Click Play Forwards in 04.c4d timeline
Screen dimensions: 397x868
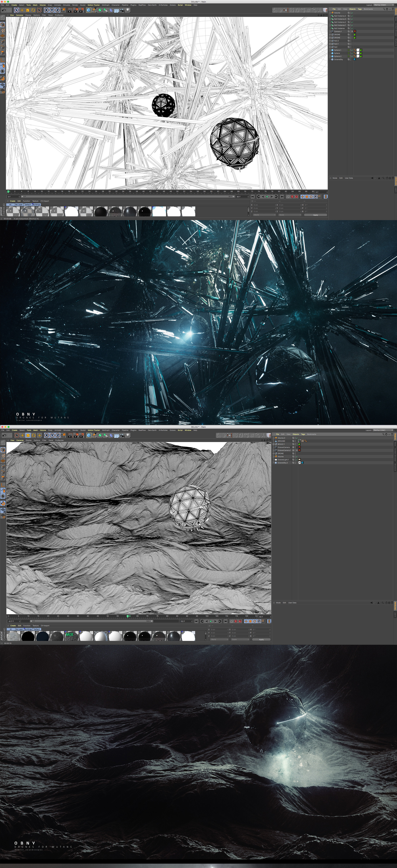tap(267, 197)
